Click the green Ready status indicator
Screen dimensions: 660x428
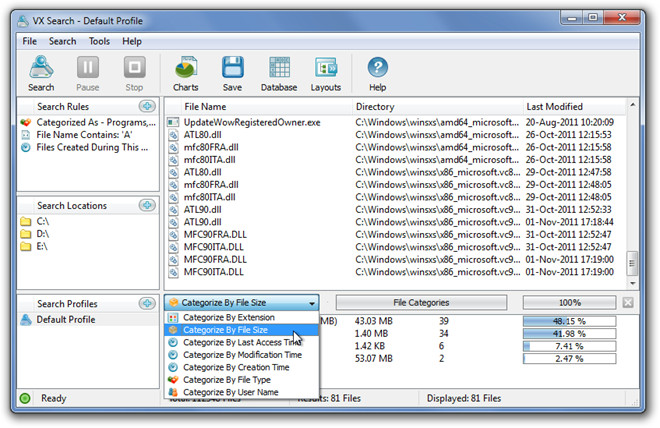pyautogui.click(x=25, y=398)
